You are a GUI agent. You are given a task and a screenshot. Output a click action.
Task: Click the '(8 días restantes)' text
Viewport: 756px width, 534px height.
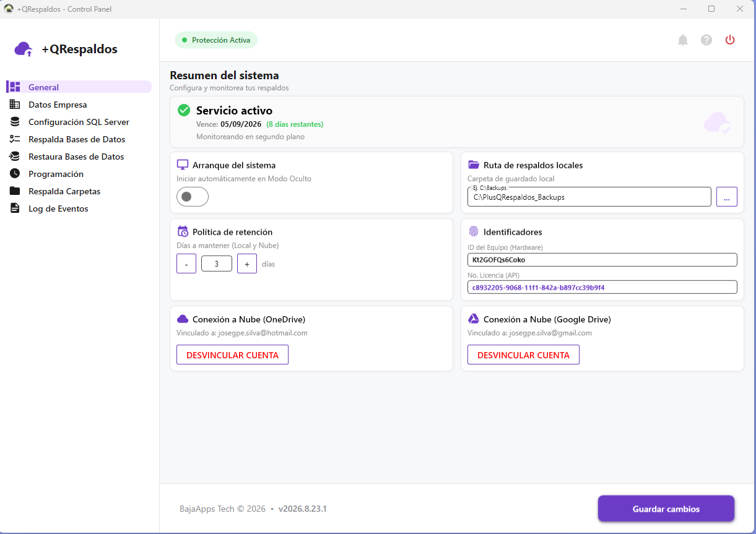(295, 124)
